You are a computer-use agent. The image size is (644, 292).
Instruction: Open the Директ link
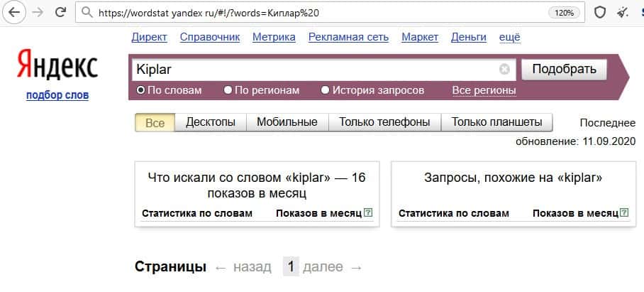(149, 37)
